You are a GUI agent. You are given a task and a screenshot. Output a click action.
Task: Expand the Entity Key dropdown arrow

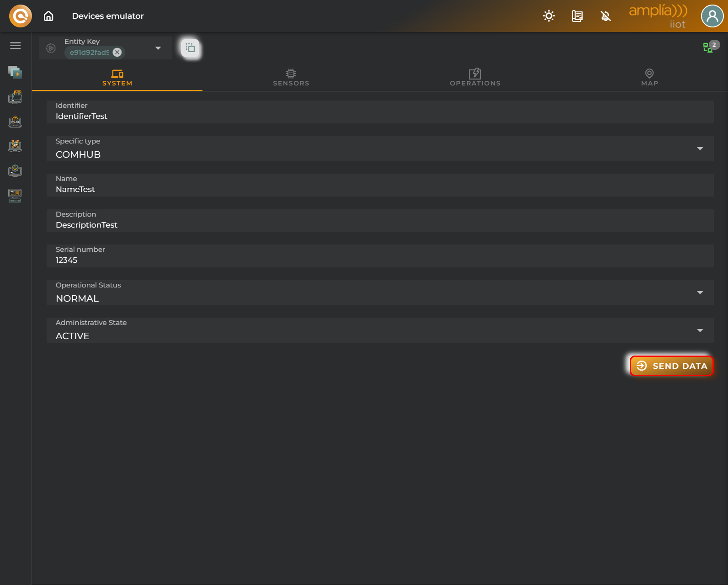[158, 48]
